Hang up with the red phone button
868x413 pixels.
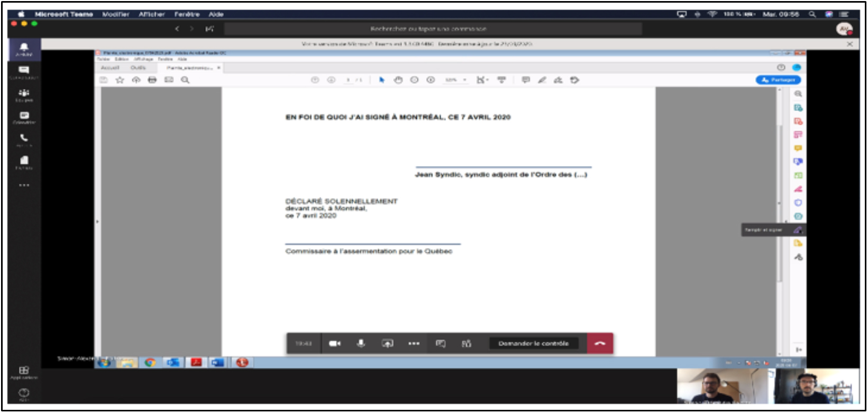(x=600, y=344)
